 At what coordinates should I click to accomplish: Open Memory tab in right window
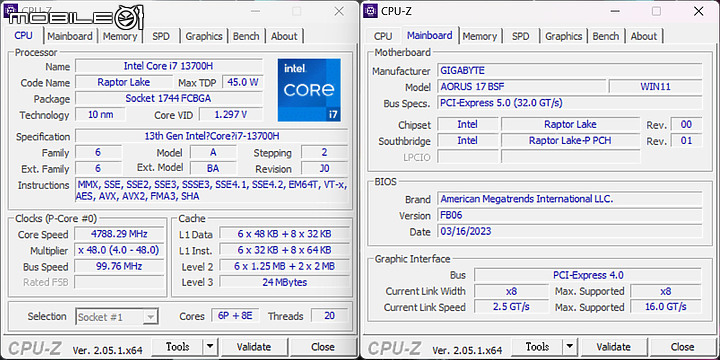480,36
